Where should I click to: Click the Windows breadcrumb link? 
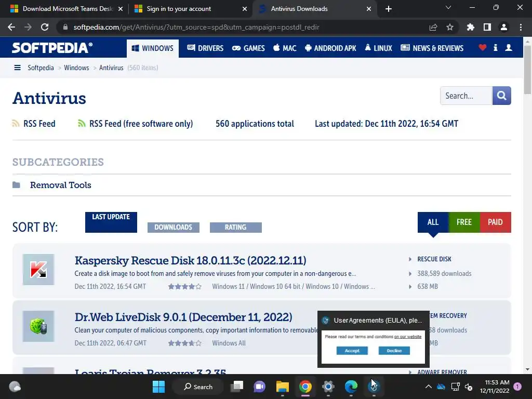[x=76, y=68]
